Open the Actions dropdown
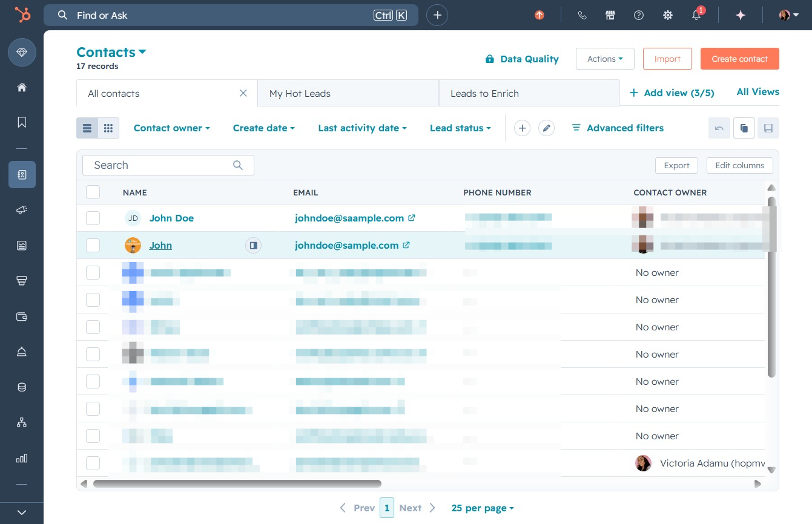Screen dimensions: 812x524 pyautogui.click(x=605, y=59)
